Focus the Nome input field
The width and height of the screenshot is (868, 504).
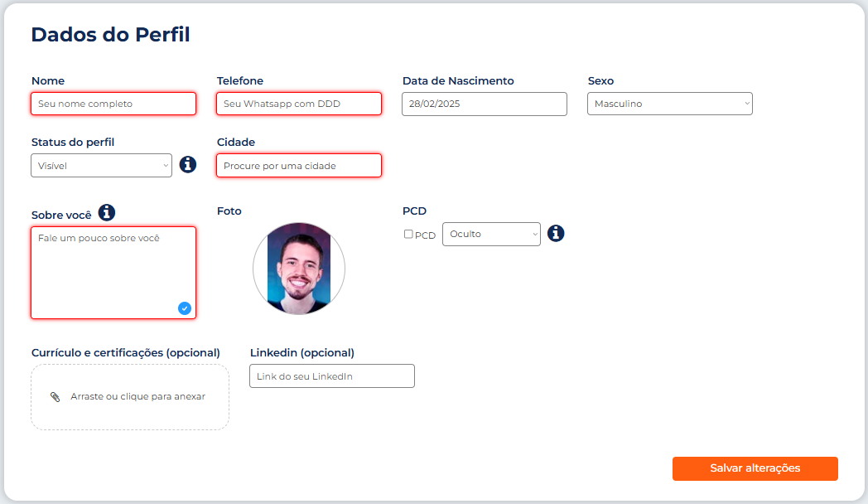[x=113, y=104]
